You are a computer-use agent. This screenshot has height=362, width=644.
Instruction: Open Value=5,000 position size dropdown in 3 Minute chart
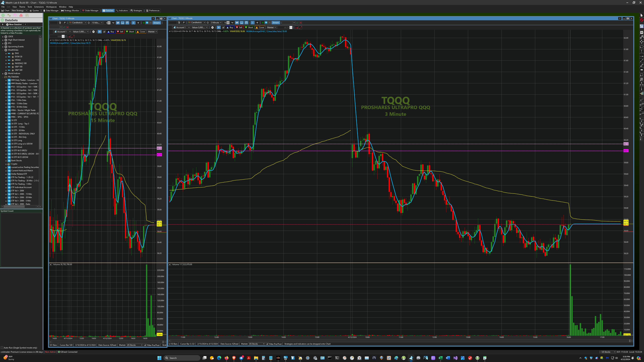pos(200,27)
